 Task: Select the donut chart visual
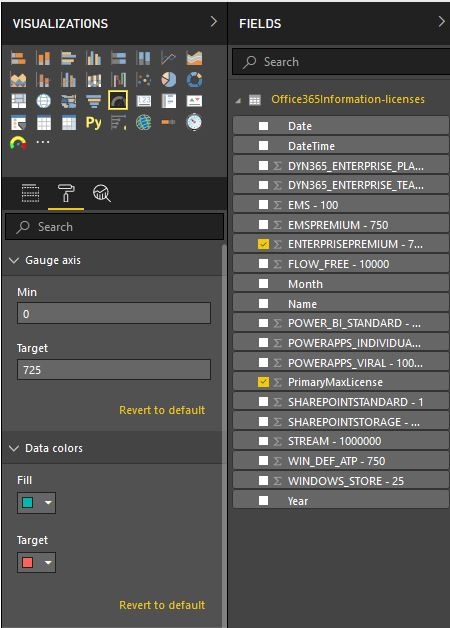(194, 80)
